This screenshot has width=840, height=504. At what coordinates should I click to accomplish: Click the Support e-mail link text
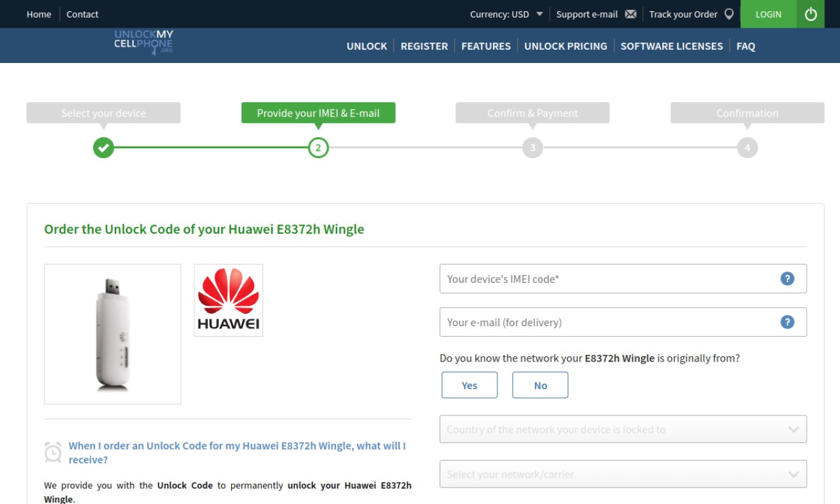(587, 14)
